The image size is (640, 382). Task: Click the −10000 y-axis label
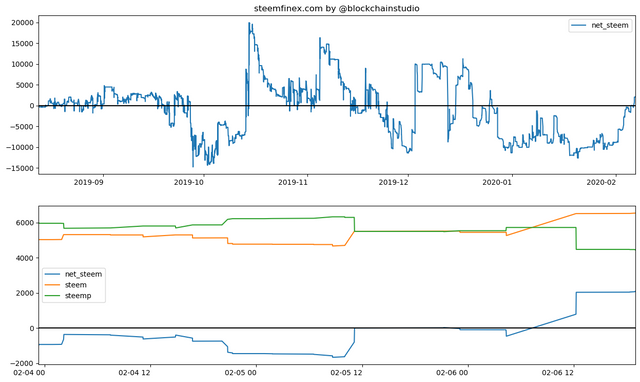[19, 147]
